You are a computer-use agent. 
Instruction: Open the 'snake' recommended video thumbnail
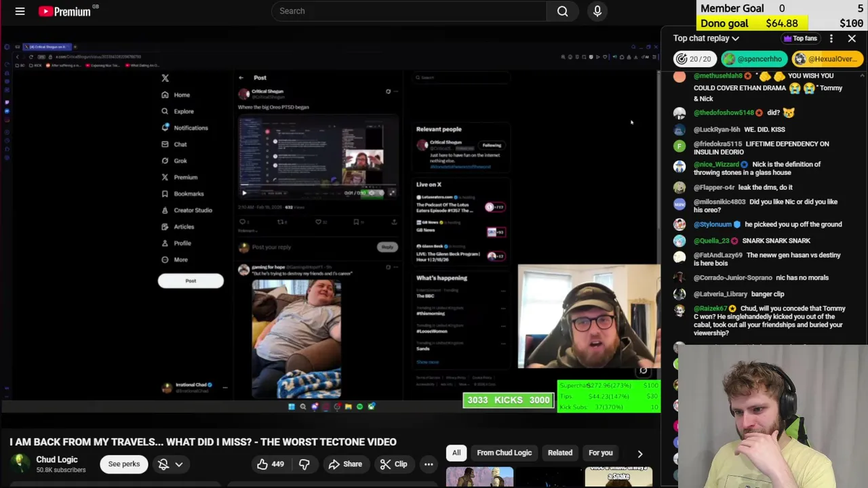618,477
